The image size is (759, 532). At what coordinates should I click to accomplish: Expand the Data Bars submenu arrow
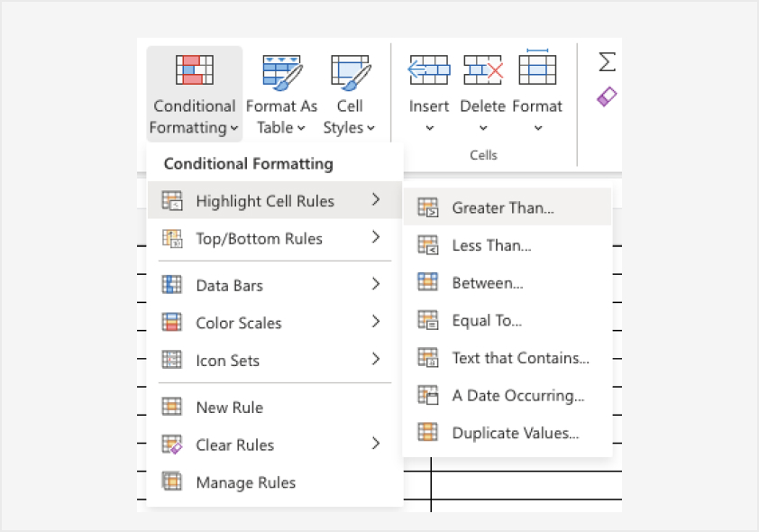pyautogui.click(x=376, y=284)
